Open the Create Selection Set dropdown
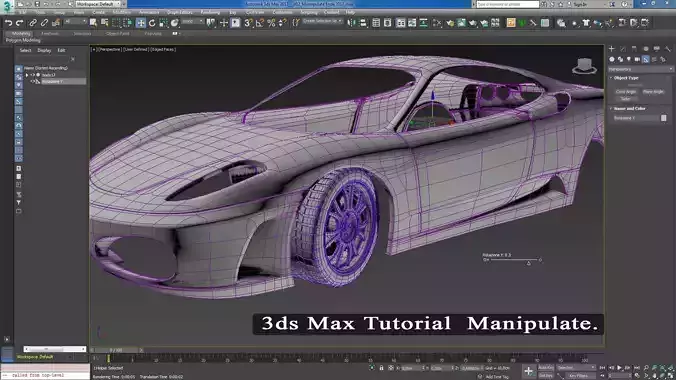The image size is (676, 380). pyautogui.click(x=322, y=21)
